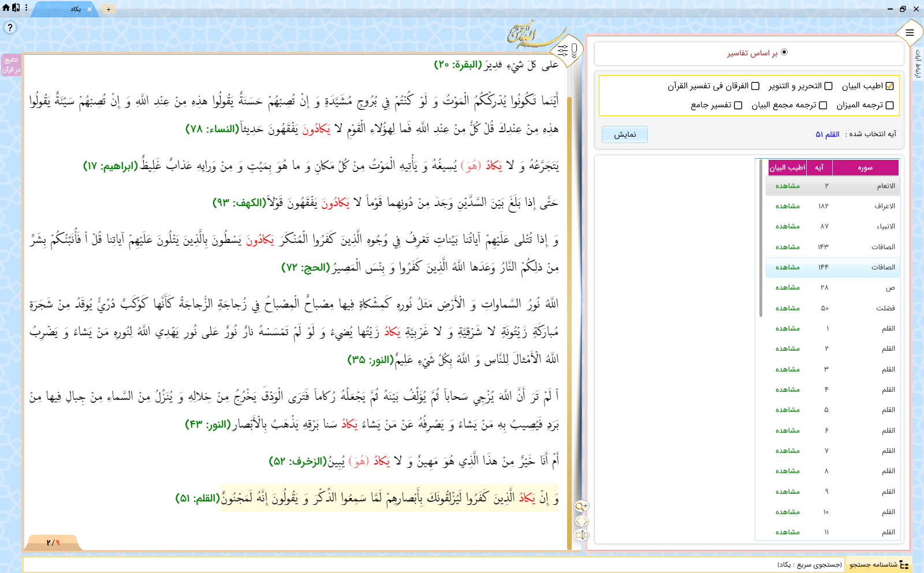Click مشاهده in the الاعراف ۱۸۲ row
Image resolution: width=924 pixels, height=573 pixels.
pyautogui.click(x=787, y=206)
